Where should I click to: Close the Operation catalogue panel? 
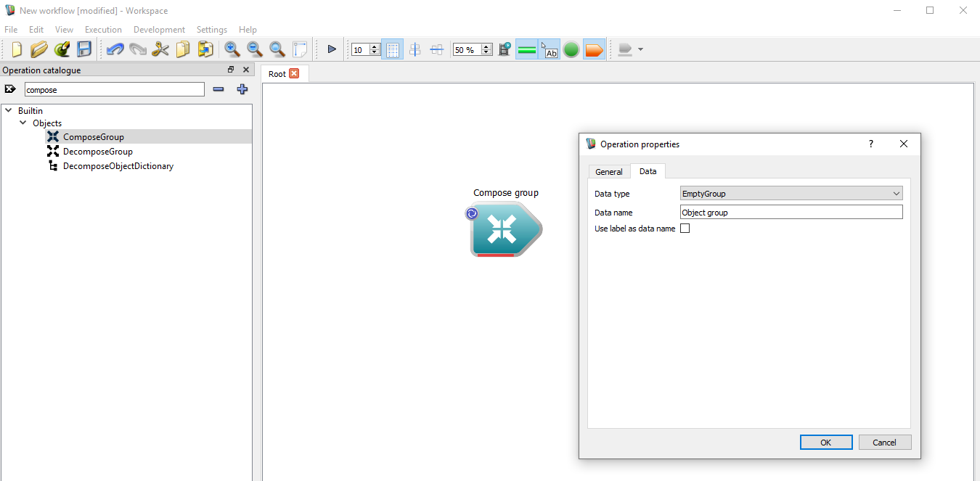[x=246, y=70]
